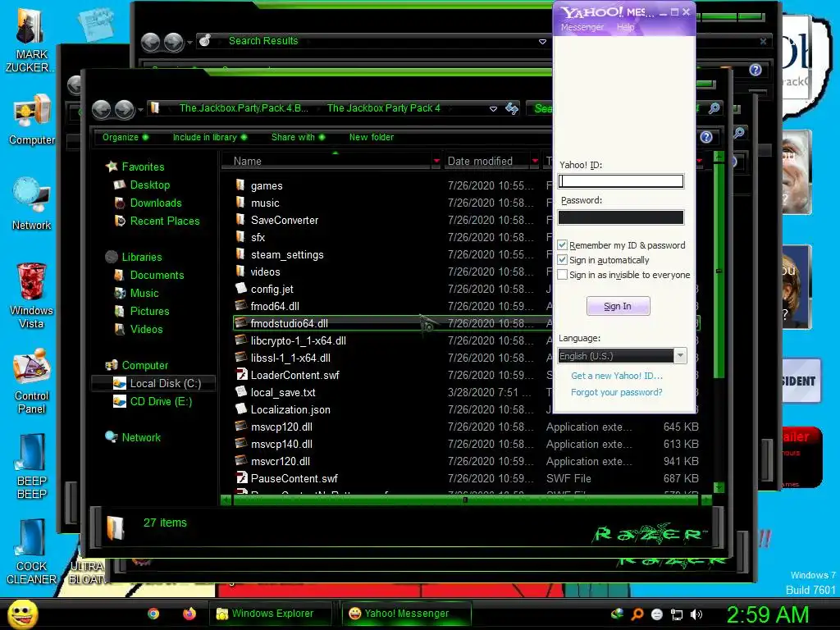
Task: Open the address bar history dropdown arrow
Action: 493,109
